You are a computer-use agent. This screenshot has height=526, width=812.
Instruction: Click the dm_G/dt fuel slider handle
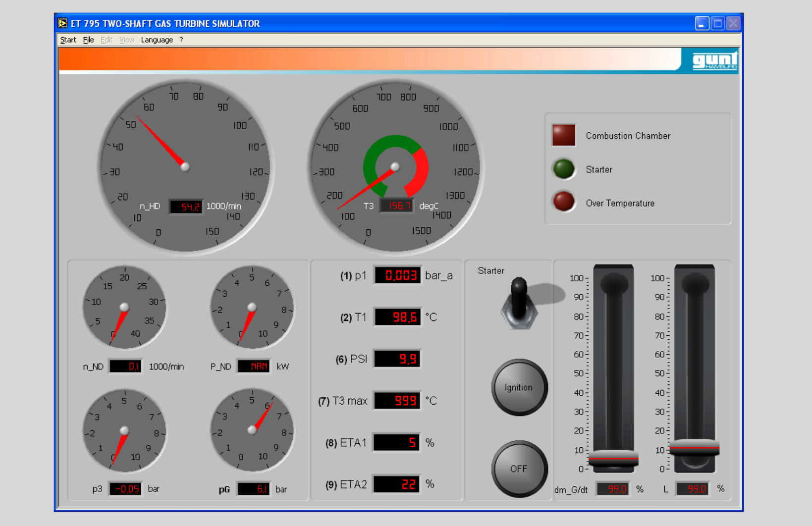(x=613, y=458)
